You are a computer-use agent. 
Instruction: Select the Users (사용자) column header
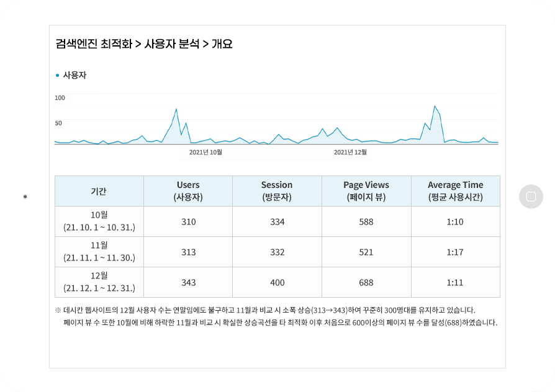(188, 191)
